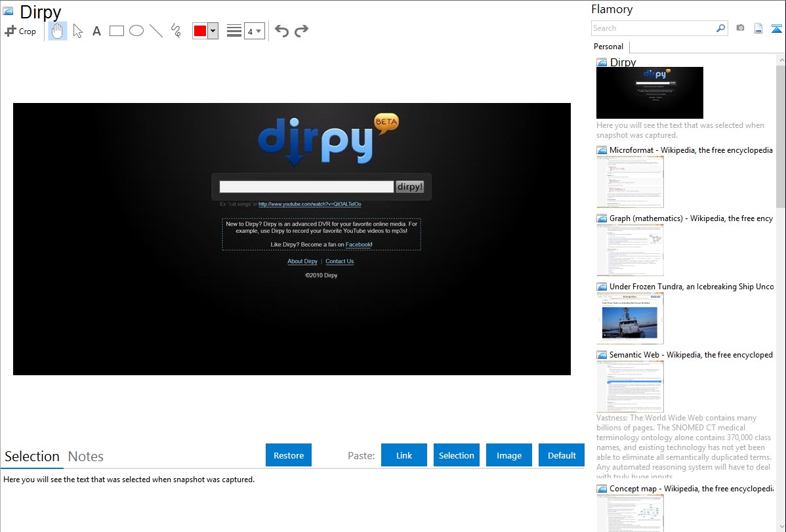Switch to the Personal tab
The height and width of the screenshot is (532, 786).
609,47
